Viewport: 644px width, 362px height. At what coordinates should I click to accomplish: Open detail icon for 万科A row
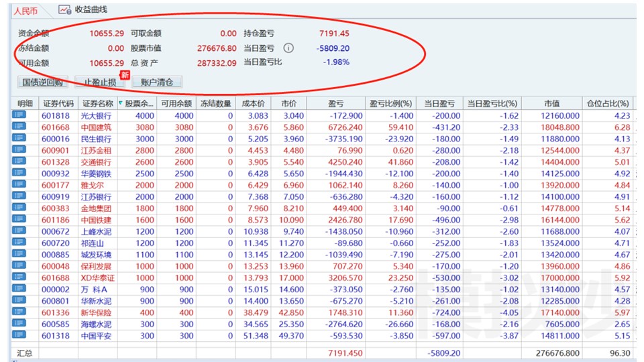(x=19, y=288)
